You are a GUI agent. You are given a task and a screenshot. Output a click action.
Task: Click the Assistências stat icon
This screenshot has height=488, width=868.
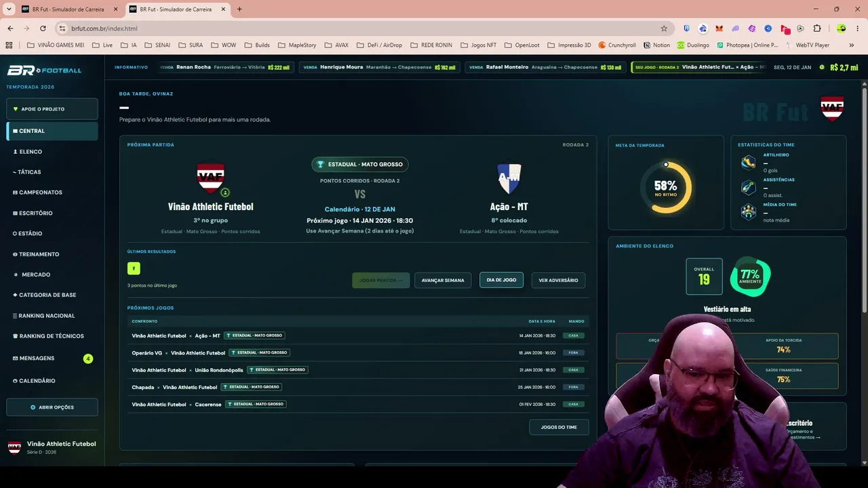point(748,187)
